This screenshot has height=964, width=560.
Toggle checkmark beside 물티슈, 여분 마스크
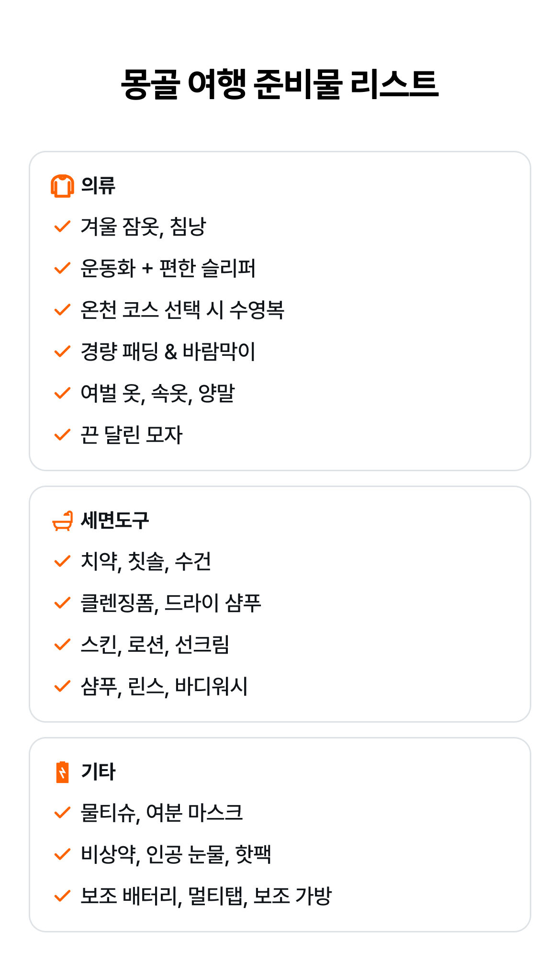[x=62, y=813]
